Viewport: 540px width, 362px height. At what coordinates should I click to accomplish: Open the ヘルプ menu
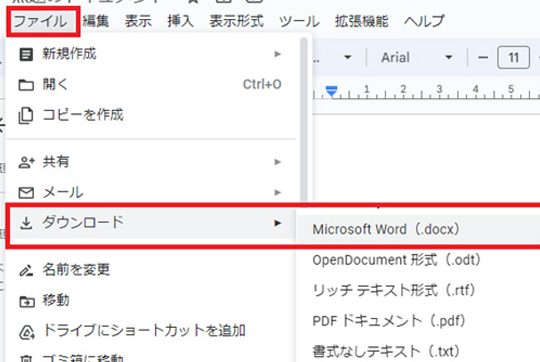tap(424, 21)
